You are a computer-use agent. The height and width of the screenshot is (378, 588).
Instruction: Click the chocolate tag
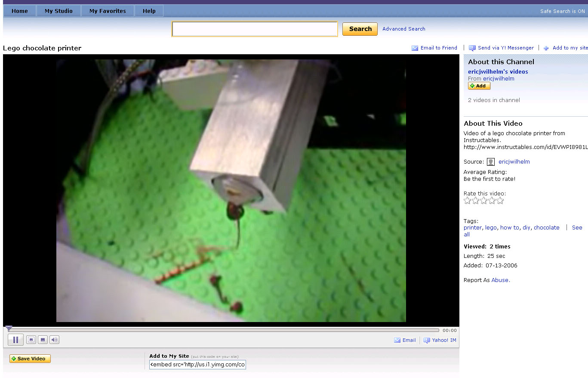pos(547,228)
